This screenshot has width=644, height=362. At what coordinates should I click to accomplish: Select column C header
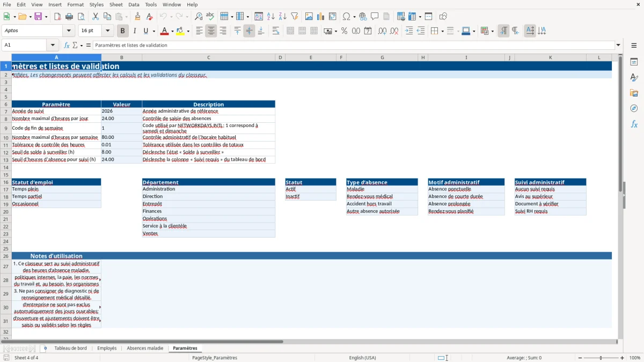[x=208, y=57]
